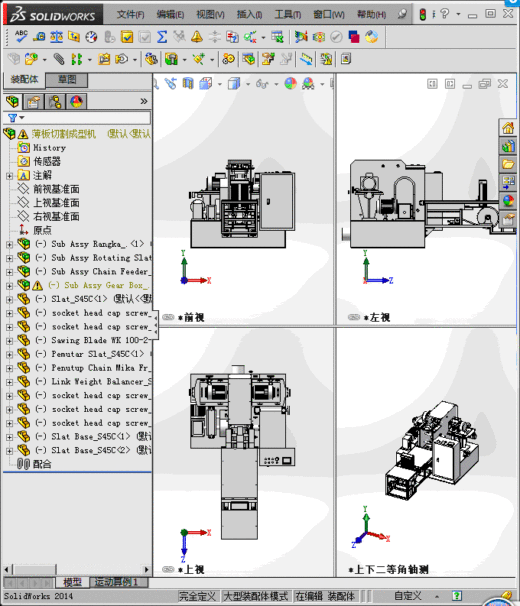Screen dimensions: 520x606
Task: Open the Equations sigma tool
Action: click(x=162, y=37)
